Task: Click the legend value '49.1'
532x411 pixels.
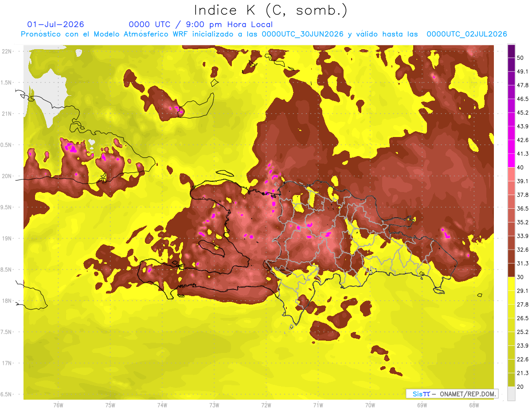Action: click(523, 71)
